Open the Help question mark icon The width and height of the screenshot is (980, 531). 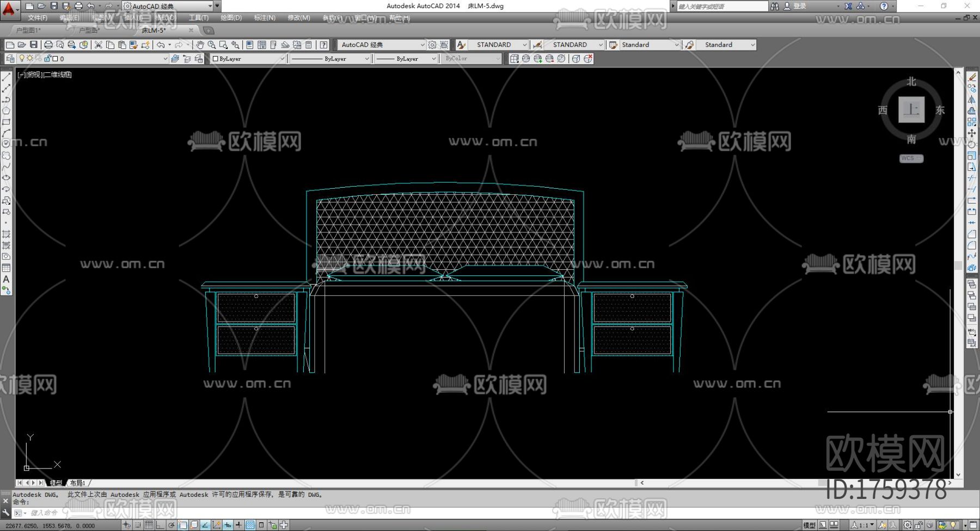324,45
